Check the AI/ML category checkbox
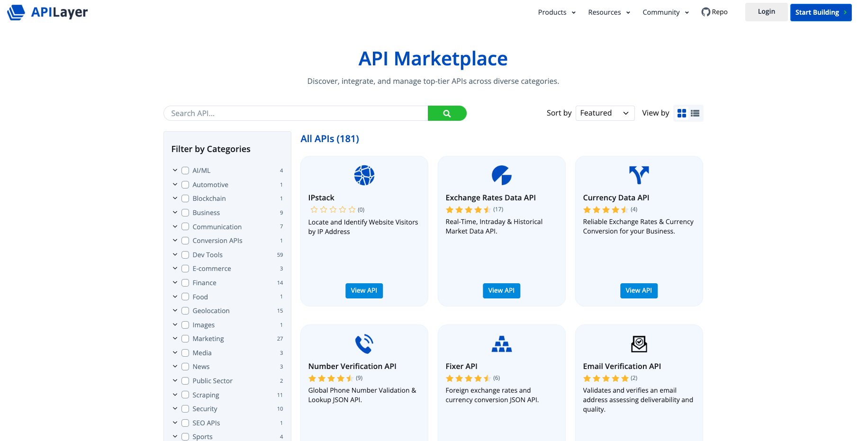 click(x=185, y=171)
